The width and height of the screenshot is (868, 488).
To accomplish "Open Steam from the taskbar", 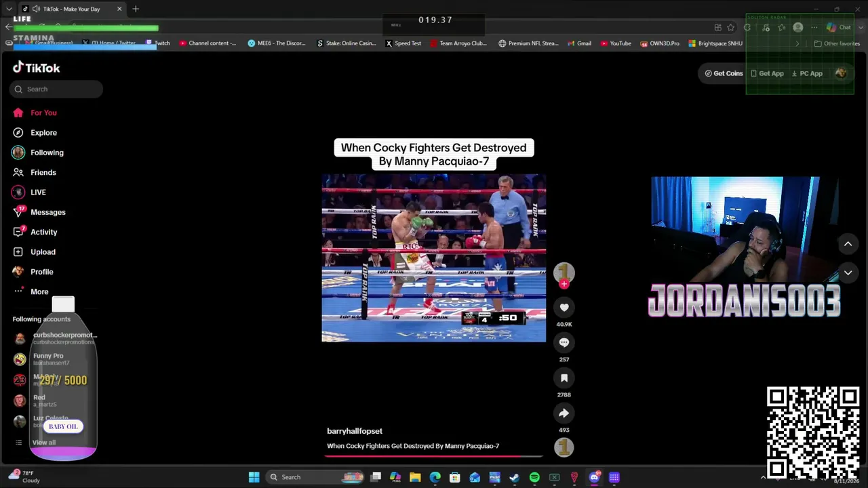I will point(514,477).
